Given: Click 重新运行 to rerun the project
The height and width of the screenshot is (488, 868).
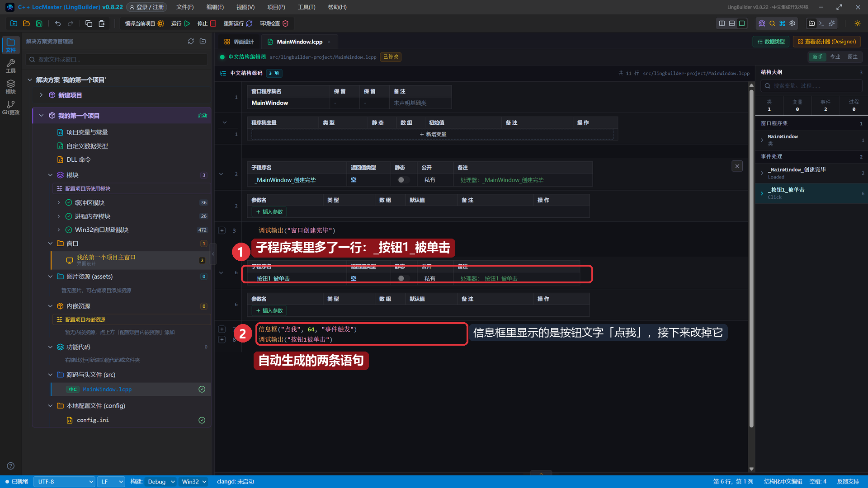Looking at the screenshot, I should coord(238,23).
